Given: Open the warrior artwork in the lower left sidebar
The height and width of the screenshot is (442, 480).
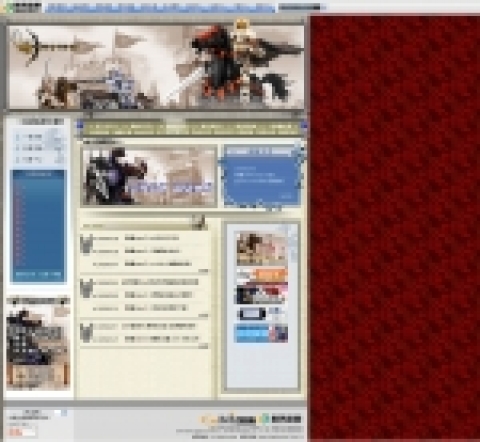Looking at the screenshot, I should click(x=38, y=347).
